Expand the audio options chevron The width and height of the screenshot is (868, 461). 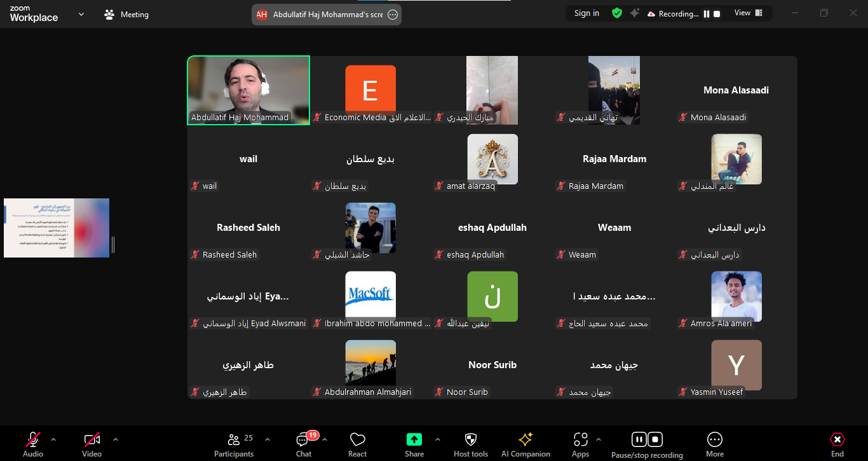(x=53, y=439)
